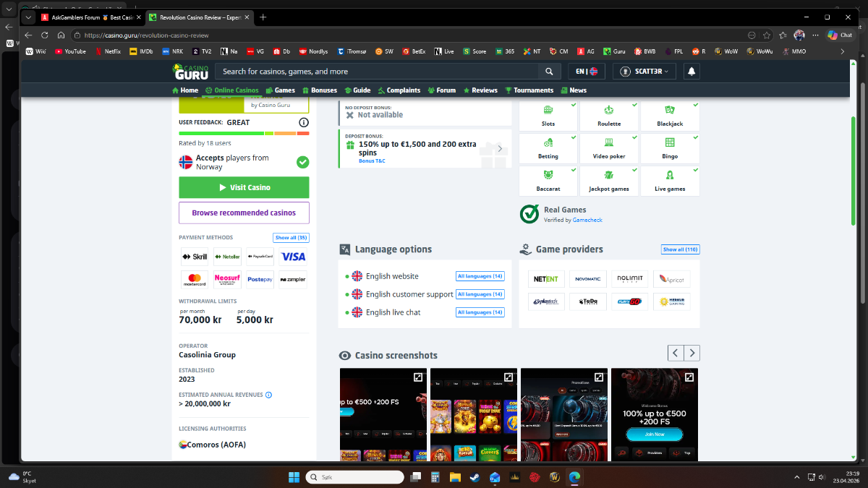Click the search magnifier icon

click(549, 72)
